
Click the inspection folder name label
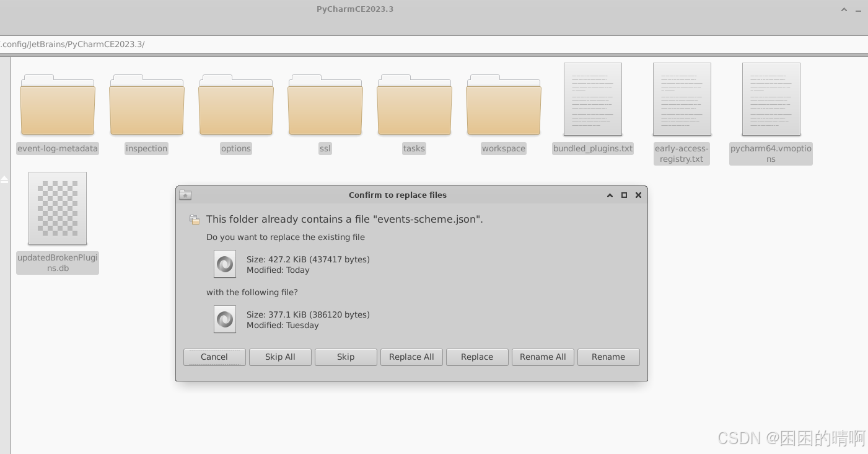tap(147, 148)
